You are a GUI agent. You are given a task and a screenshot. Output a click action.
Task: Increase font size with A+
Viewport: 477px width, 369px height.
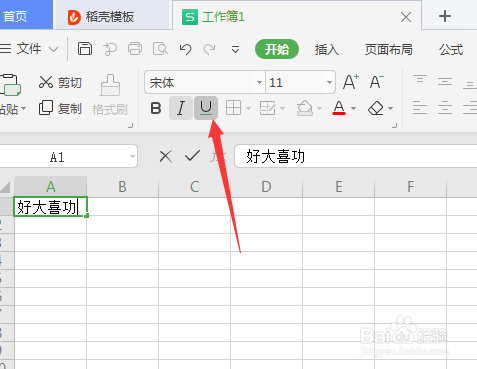pyautogui.click(x=351, y=82)
